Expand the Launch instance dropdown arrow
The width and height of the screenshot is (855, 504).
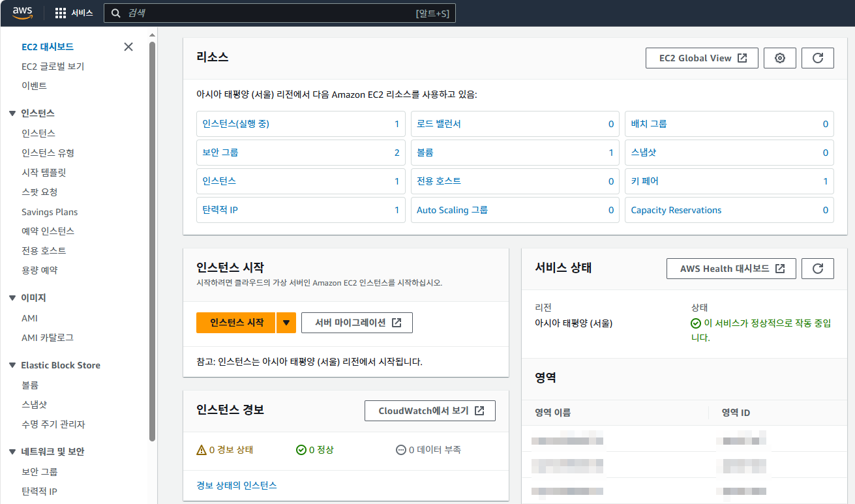[286, 323]
